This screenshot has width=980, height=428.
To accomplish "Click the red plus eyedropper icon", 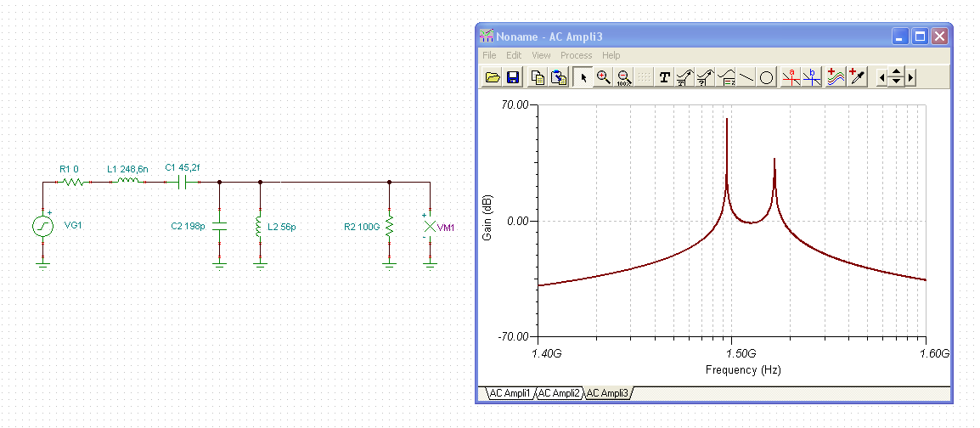I will pyautogui.click(x=857, y=77).
